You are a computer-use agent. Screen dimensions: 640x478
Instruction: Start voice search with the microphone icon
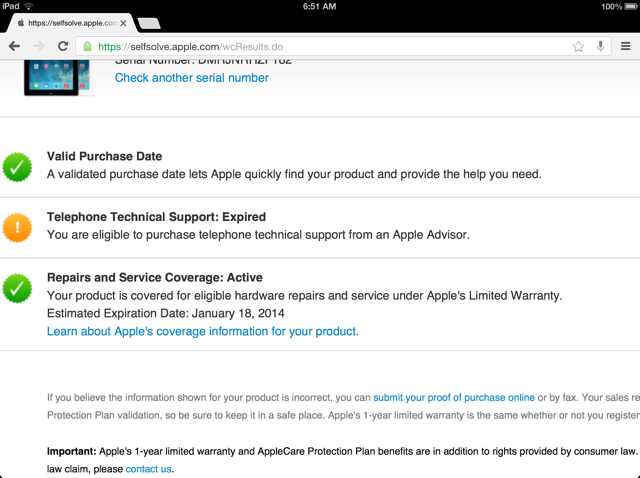coord(600,46)
